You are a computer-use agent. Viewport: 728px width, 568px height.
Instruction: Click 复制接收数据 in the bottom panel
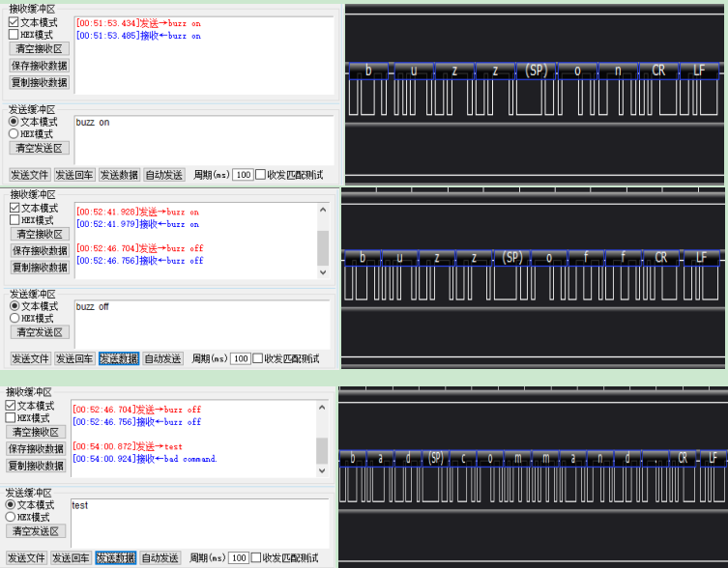tap(36, 466)
